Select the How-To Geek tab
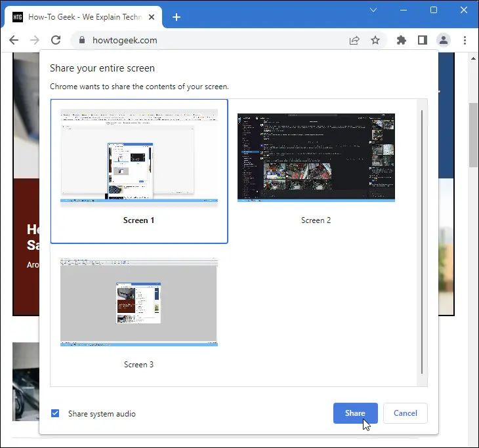 pyautogui.click(x=83, y=17)
